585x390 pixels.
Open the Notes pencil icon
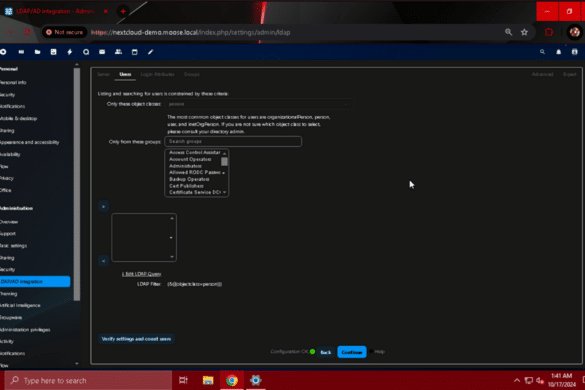pos(151,52)
